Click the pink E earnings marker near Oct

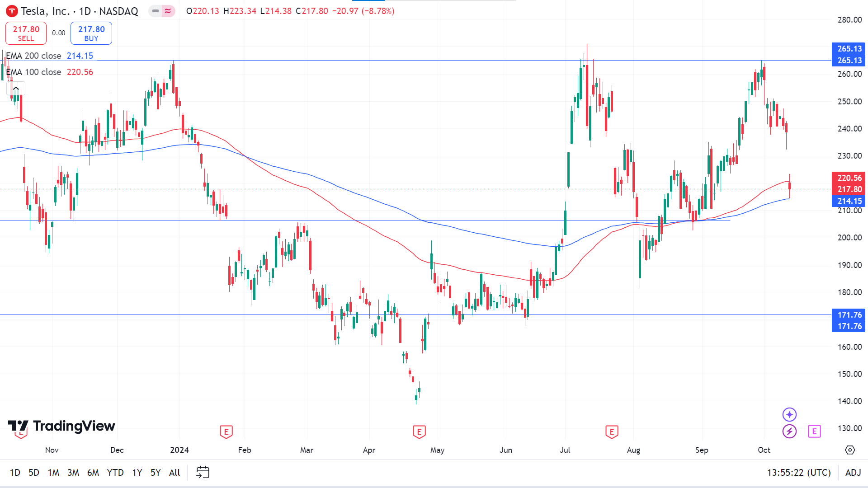pos(814,432)
